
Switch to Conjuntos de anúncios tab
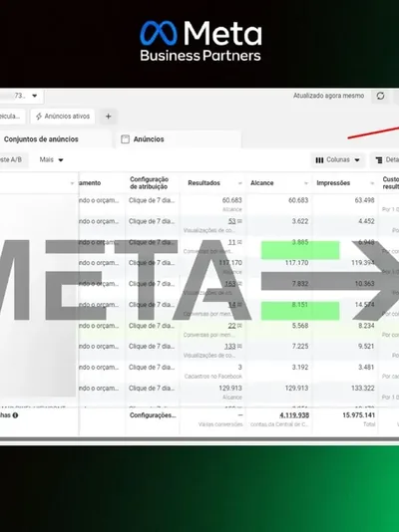tap(41, 139)
